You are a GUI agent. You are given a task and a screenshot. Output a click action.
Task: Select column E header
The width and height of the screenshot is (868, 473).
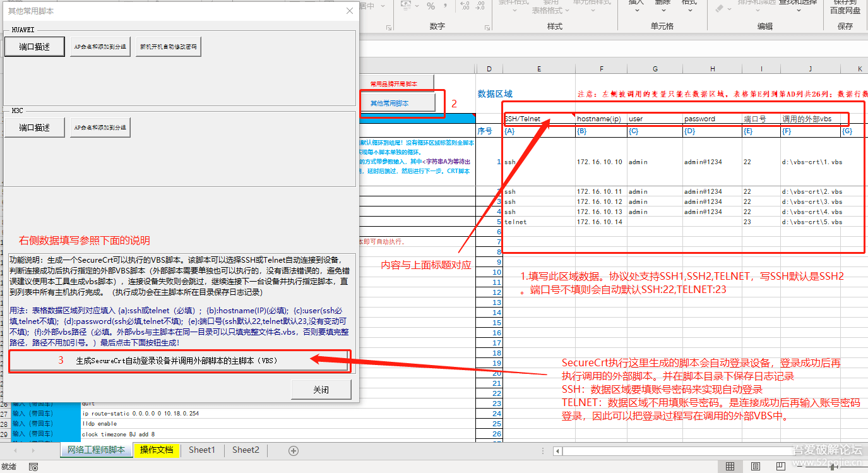click(x=538, y=68)
